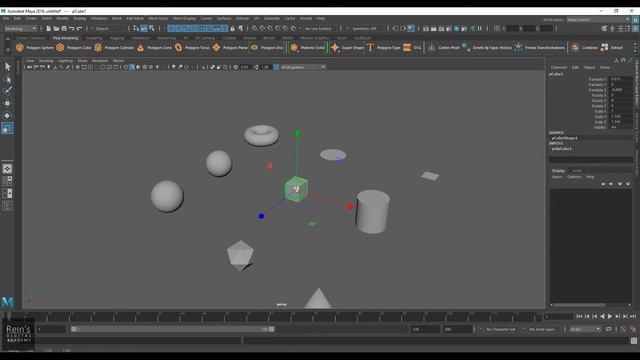Click the Open Scene folder icon

pyautogui.click(x=56, y=29)
